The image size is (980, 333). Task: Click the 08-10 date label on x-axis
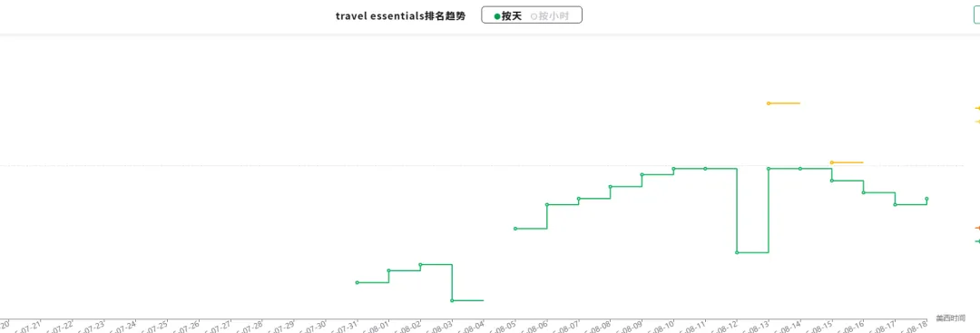pyautogui.click(x=661, y=326)
